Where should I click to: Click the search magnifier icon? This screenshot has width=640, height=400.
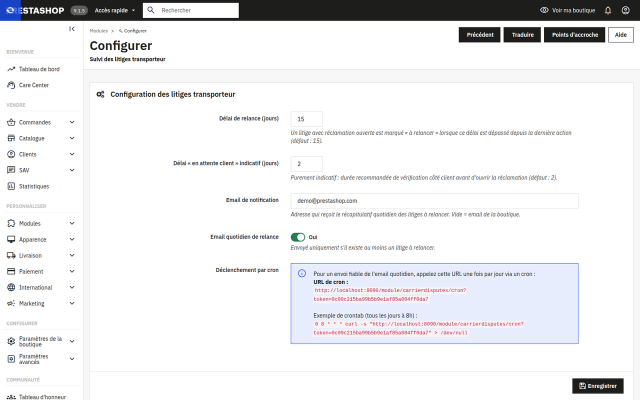[151, 10]
